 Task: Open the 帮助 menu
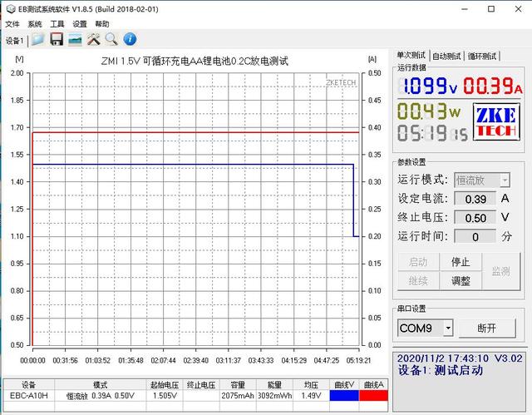[102, 24]
